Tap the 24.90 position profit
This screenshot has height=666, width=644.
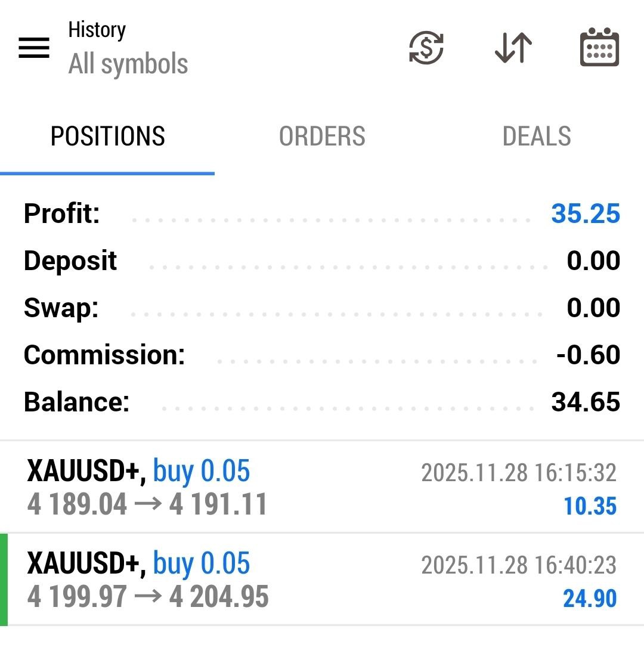click(589, 599)
